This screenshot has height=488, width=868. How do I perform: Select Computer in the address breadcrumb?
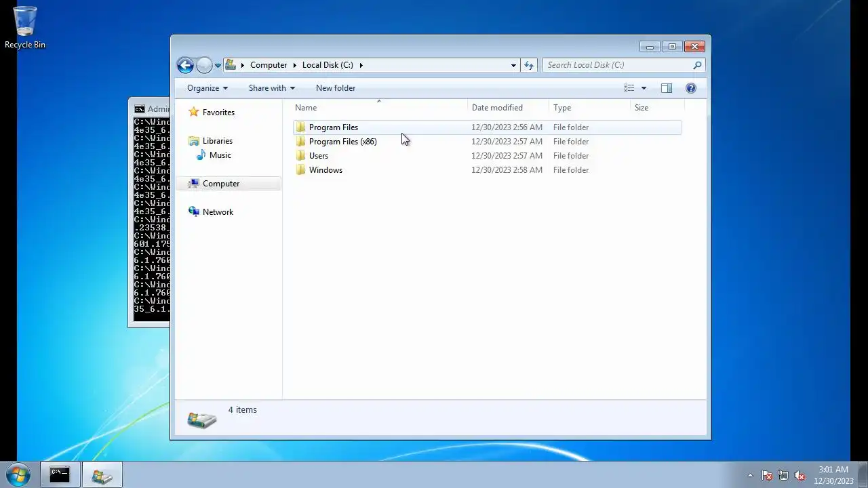pos(269,65)
